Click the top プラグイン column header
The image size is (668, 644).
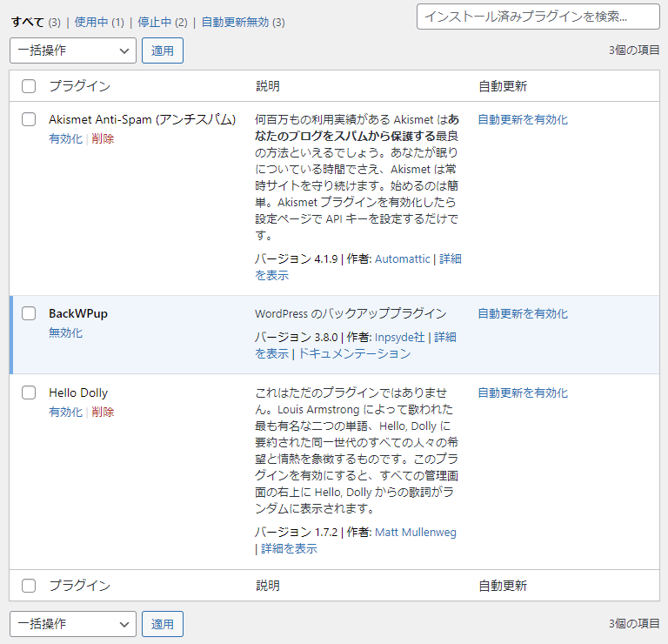click(80, 86)
